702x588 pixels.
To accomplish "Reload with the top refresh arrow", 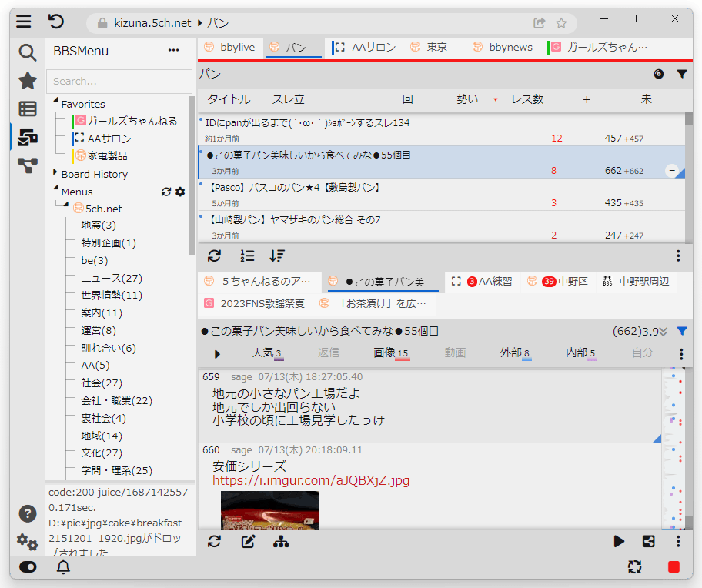I will (x=56, y=22).
